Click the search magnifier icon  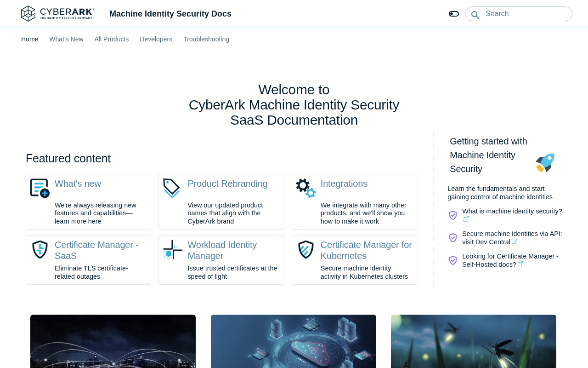click(475, 15)
